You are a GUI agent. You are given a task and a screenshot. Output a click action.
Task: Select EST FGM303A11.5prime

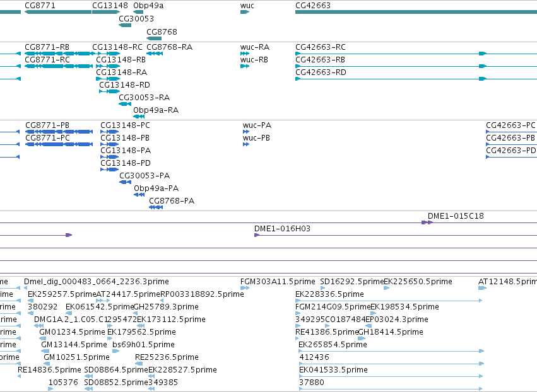click(278, 282)
